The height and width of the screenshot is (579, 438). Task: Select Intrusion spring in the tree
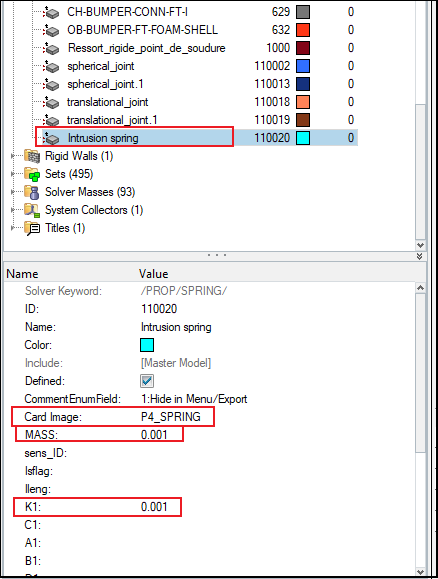103,138
